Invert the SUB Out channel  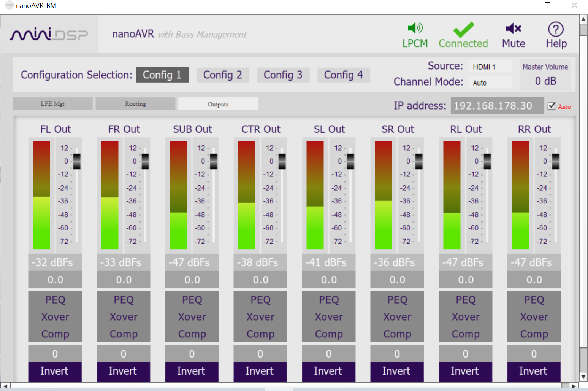pyautogui.click(x=192, y=371)
